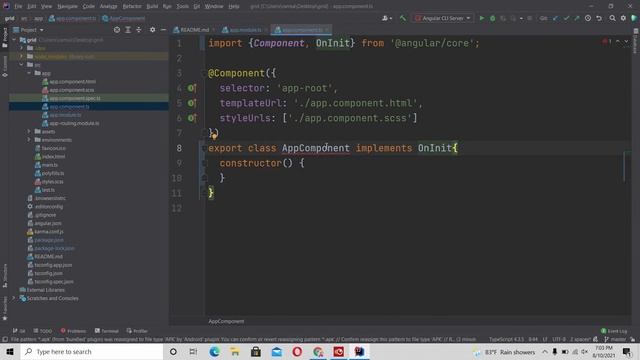
Task: Click the Type here to search box
Action: 92,351
